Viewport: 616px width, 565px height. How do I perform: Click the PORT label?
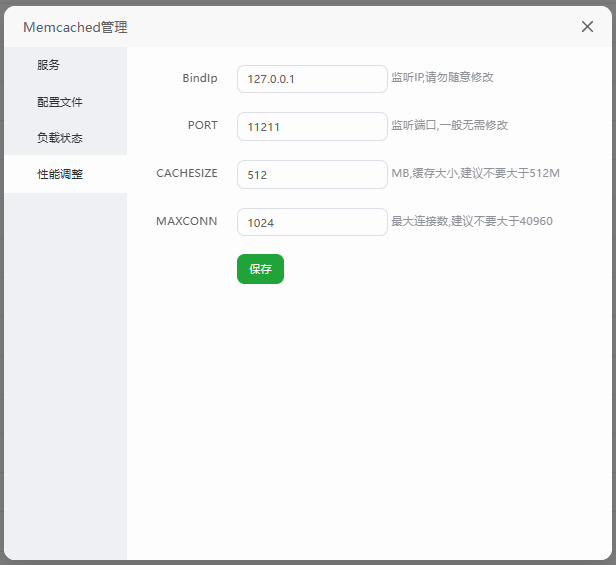pyautogui.click(x=202, y=126)
